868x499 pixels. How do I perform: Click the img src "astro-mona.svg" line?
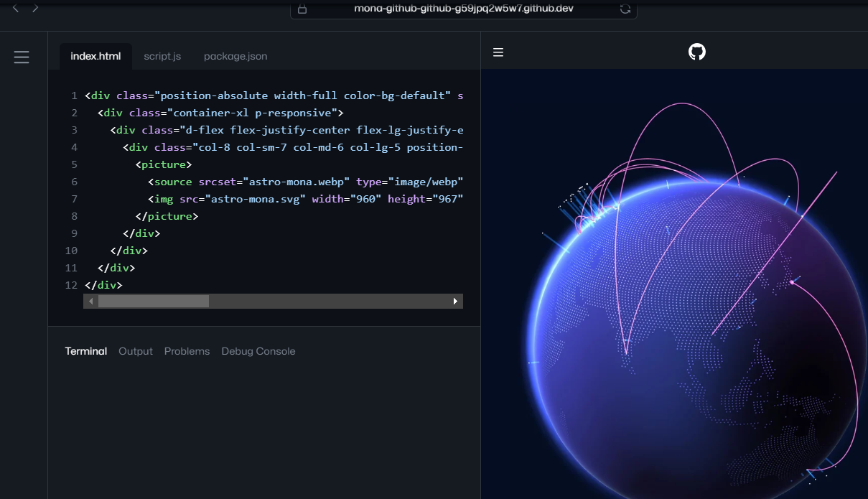[305, 199]
